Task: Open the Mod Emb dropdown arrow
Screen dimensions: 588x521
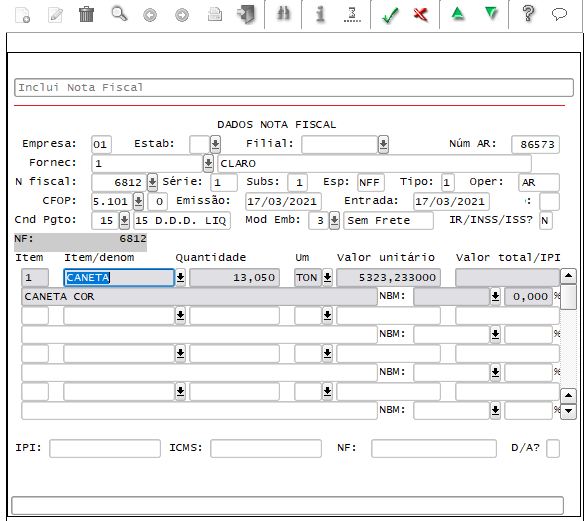Action: pos(334,221)
